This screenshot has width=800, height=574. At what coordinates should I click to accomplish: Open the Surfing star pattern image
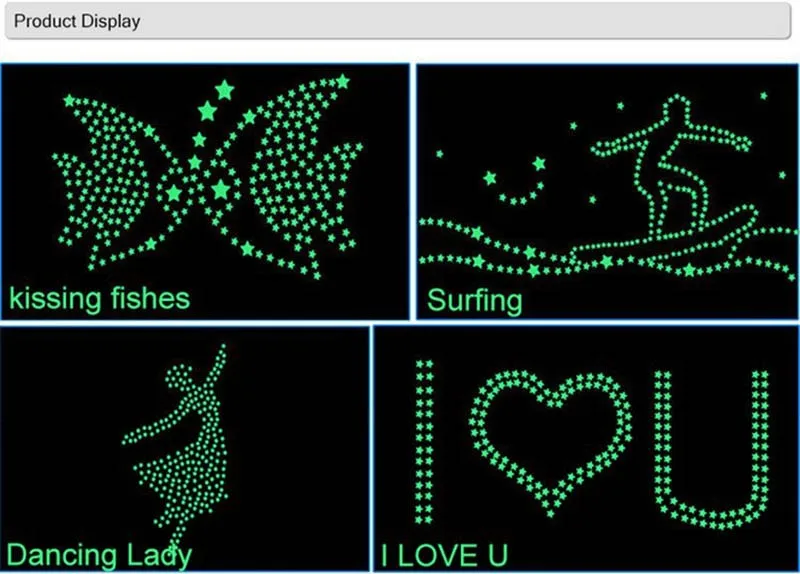608,192
